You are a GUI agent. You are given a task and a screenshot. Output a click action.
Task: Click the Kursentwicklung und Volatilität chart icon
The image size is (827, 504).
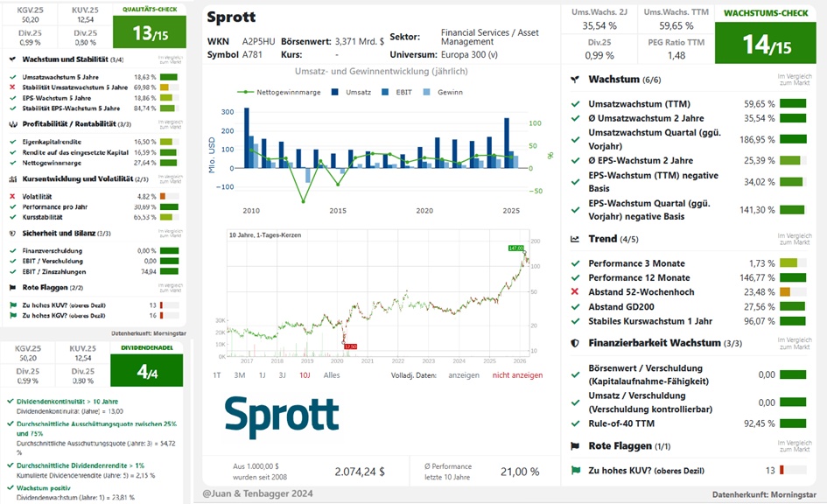[x=12, y=179]
